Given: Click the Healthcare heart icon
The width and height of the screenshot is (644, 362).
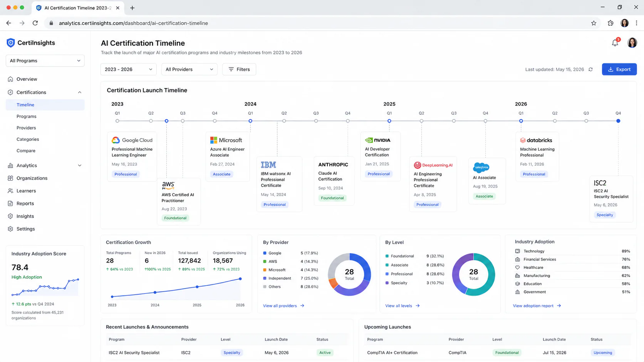Looking at the screenshot, I should [518, 267].
